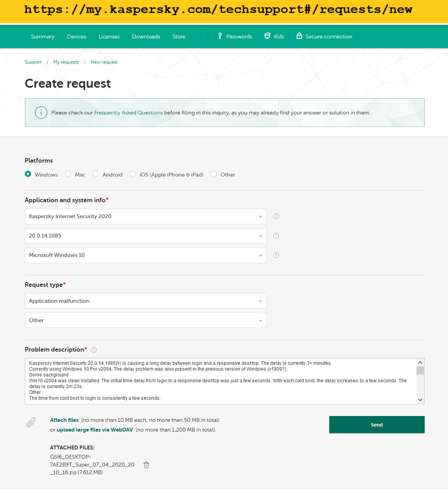Open the Microsoft Windows 10 dropdown
The width and height of the screenshot is (448, 489).
[146, 255]
